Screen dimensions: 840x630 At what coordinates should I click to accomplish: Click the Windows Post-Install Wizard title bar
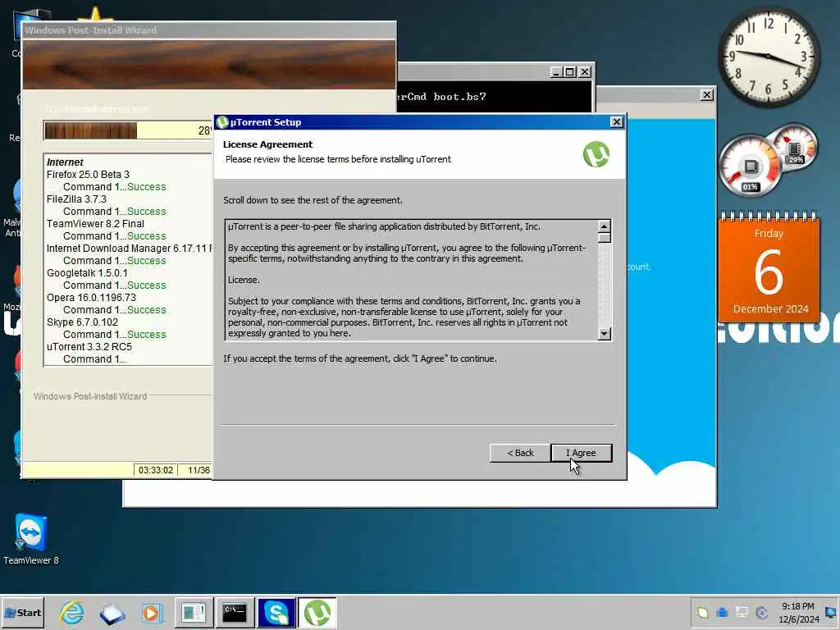coord(209,30)
